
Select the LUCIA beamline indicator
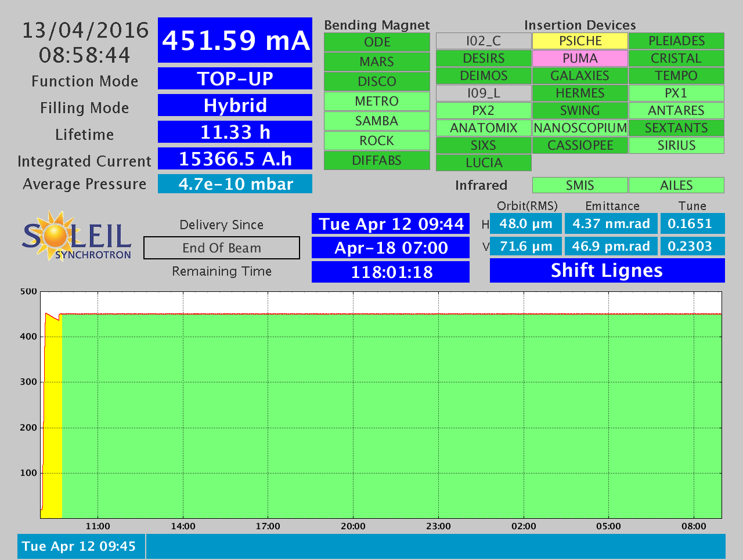[484, 163]
